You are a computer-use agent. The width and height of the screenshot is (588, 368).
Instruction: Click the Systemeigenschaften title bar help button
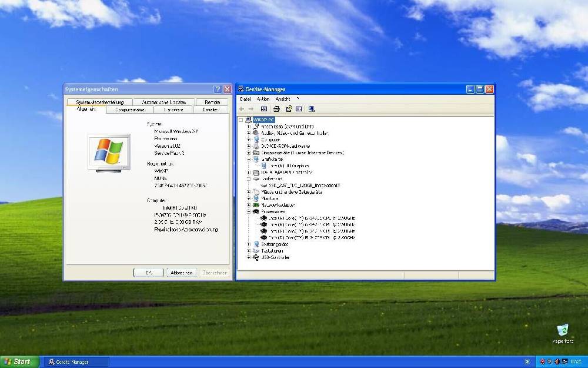click(x=218, y=89)
